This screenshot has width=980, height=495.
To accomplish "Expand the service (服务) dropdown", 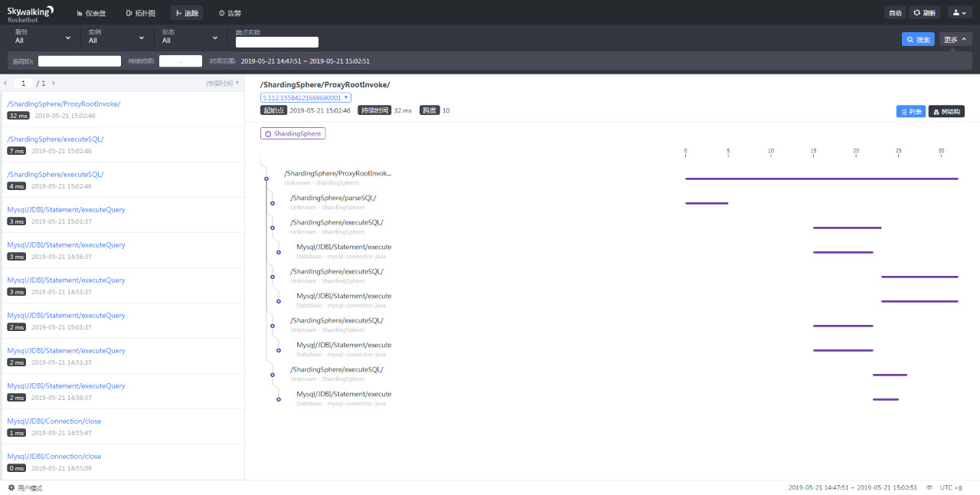I will click(43, 37).
